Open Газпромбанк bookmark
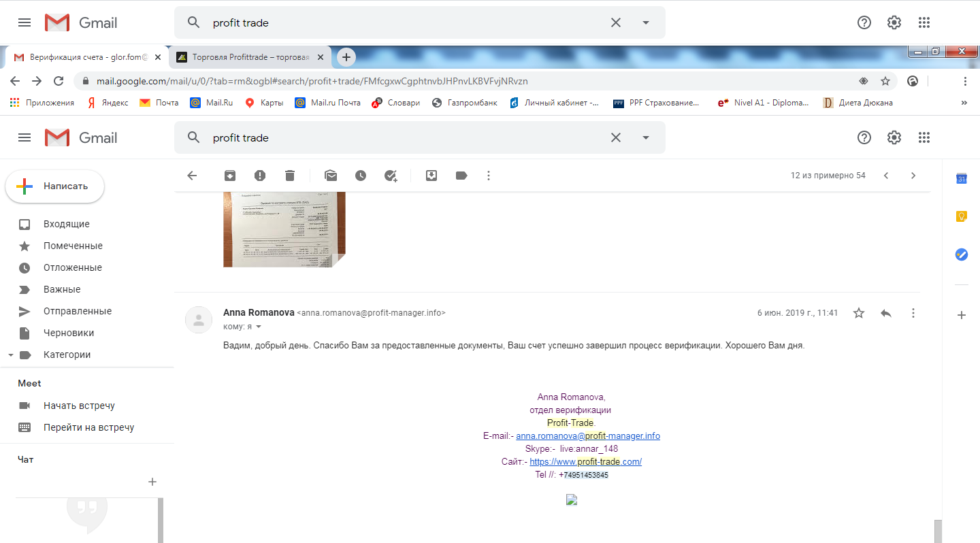 click(464, 103)
